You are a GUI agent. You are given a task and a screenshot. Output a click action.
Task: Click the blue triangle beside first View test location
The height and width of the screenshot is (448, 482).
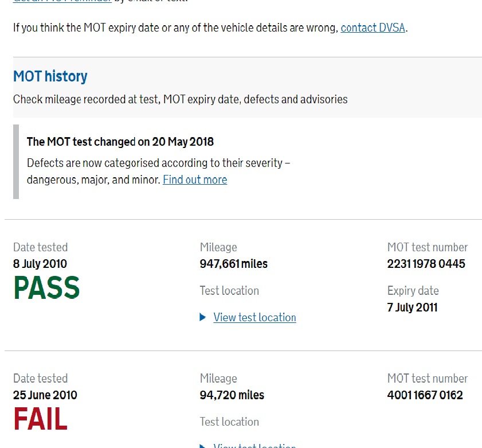click(x=202, y=317)
